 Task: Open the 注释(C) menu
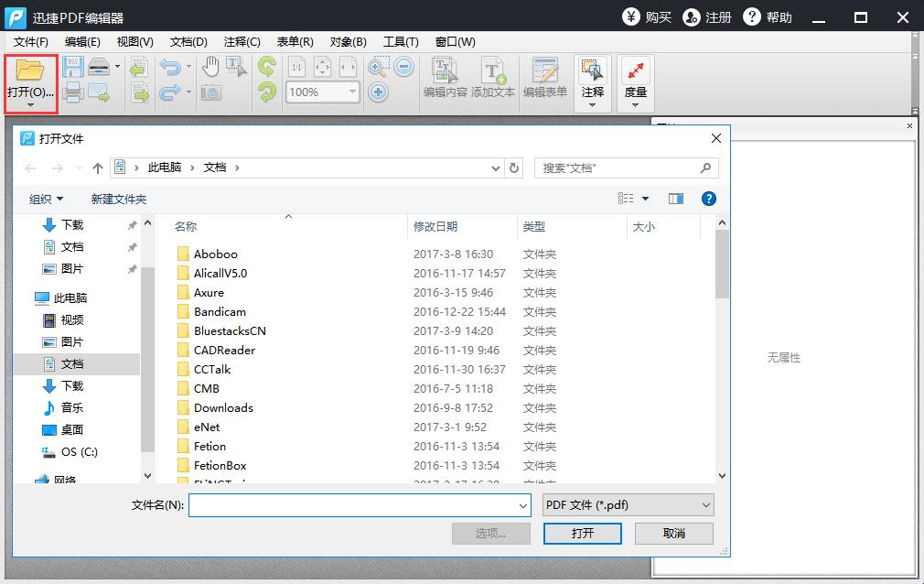click(x=242, y=42)
